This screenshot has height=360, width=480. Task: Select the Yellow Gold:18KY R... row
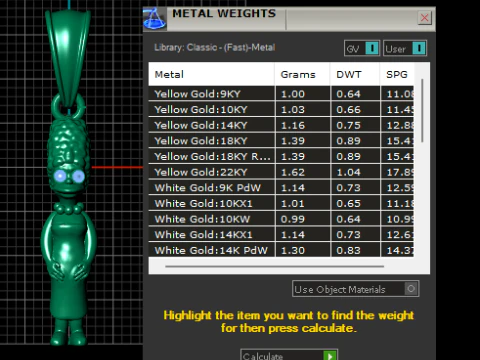281,156
